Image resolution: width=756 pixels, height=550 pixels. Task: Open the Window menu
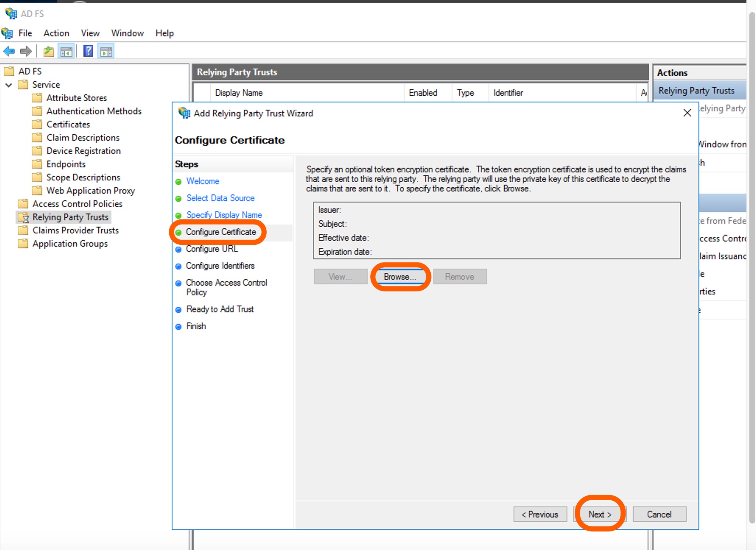pyautogui.click(x=127, y=33)
